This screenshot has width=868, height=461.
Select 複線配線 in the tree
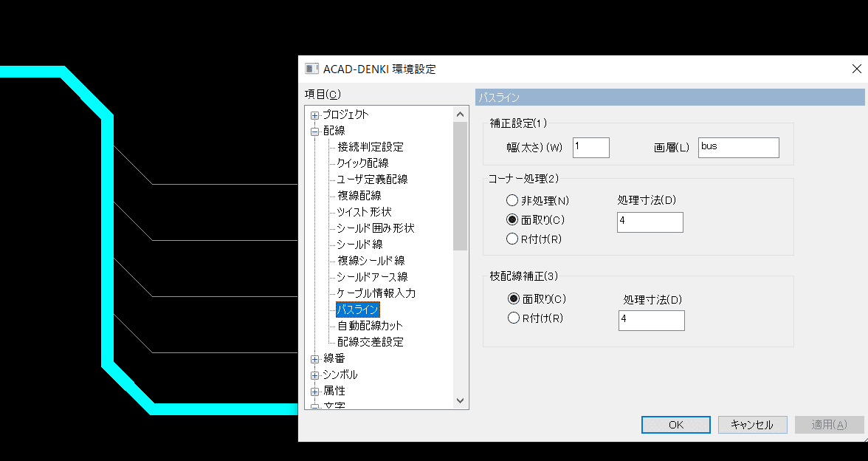359,195
